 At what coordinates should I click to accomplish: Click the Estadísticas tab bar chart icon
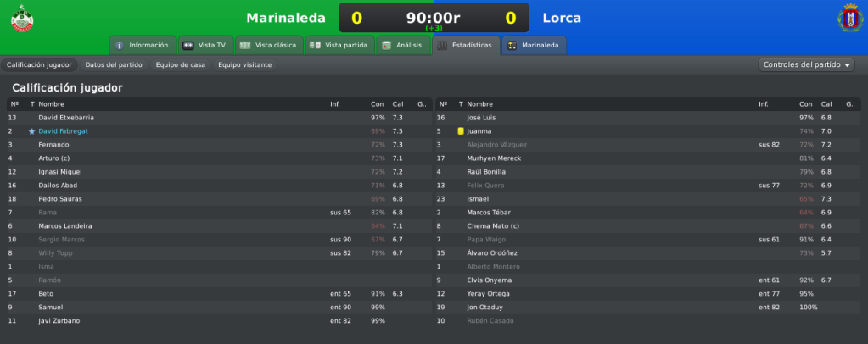(x=442, y=46)
